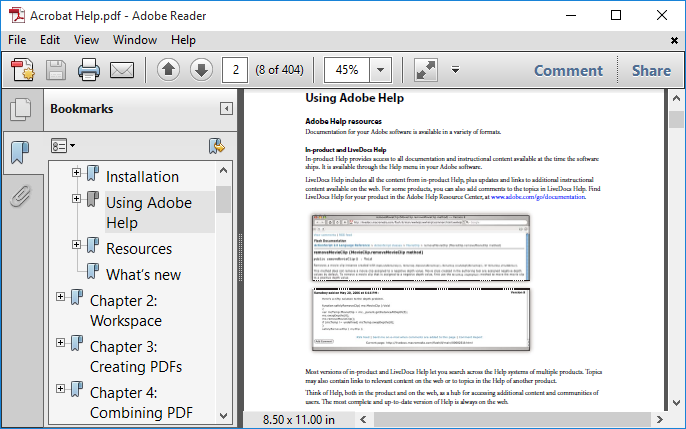686x429 pixels.
Task: Open the Edit menu
Action: click(x=50, y=40)
